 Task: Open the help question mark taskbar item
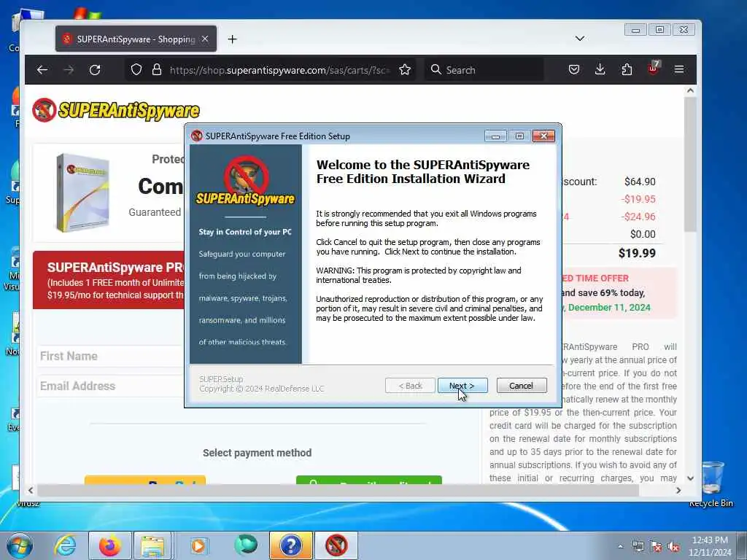[291, 545]
